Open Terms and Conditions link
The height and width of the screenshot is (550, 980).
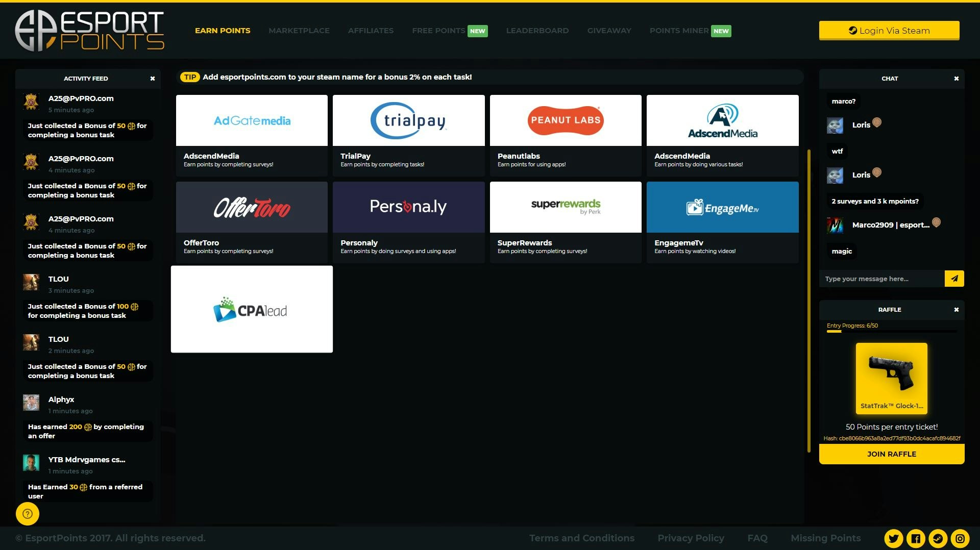pyautogui.click(x=582, y=538)
